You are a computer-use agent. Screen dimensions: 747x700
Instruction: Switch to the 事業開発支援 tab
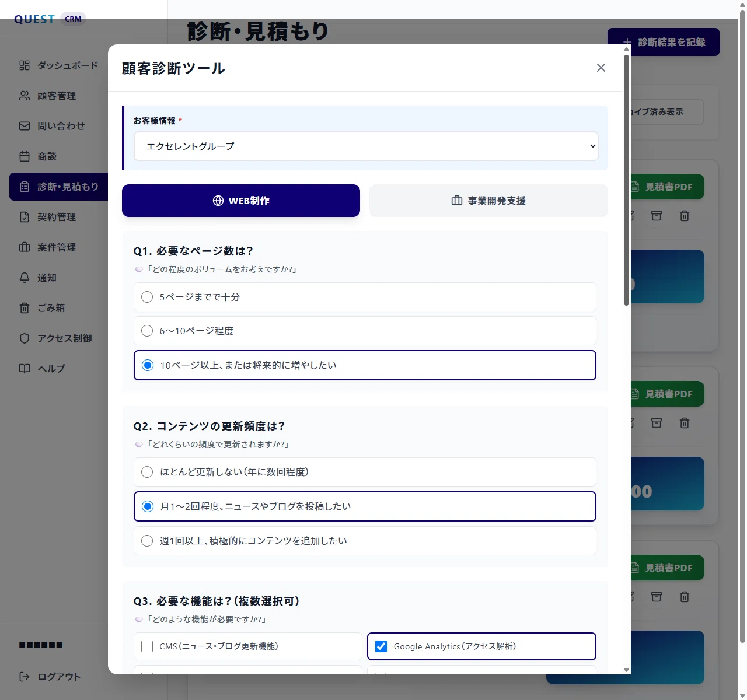point(488,201)
